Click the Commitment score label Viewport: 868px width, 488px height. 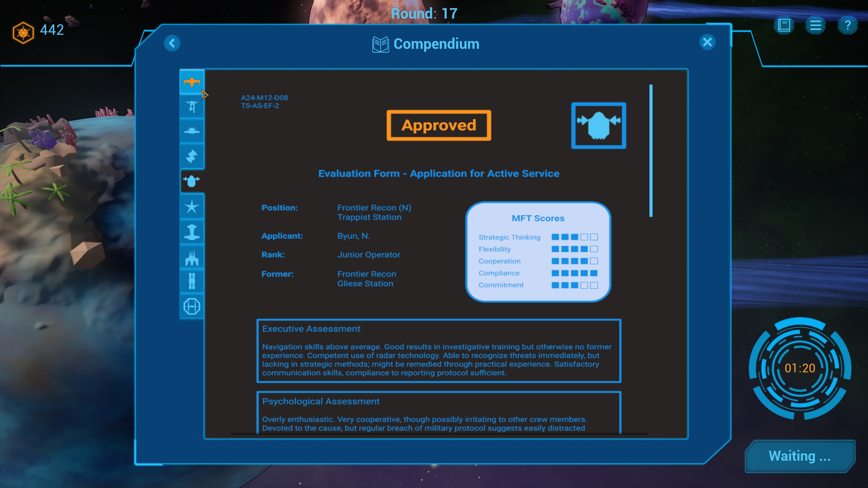pos(501,285)
